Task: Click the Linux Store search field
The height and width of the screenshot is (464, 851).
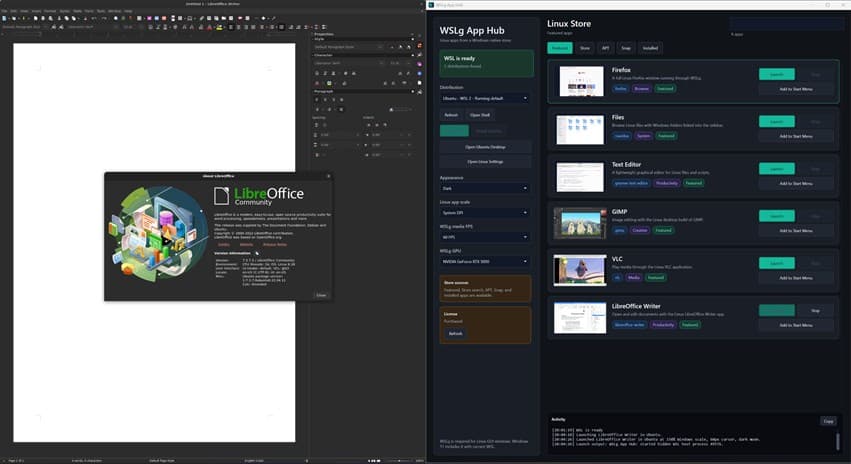Action: 786,23
